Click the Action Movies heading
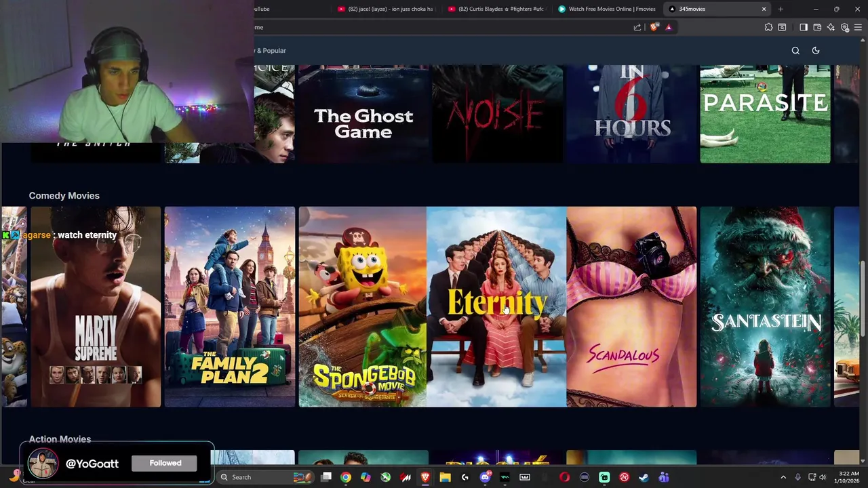Viewport: 868px width, 488px height. 60,439
